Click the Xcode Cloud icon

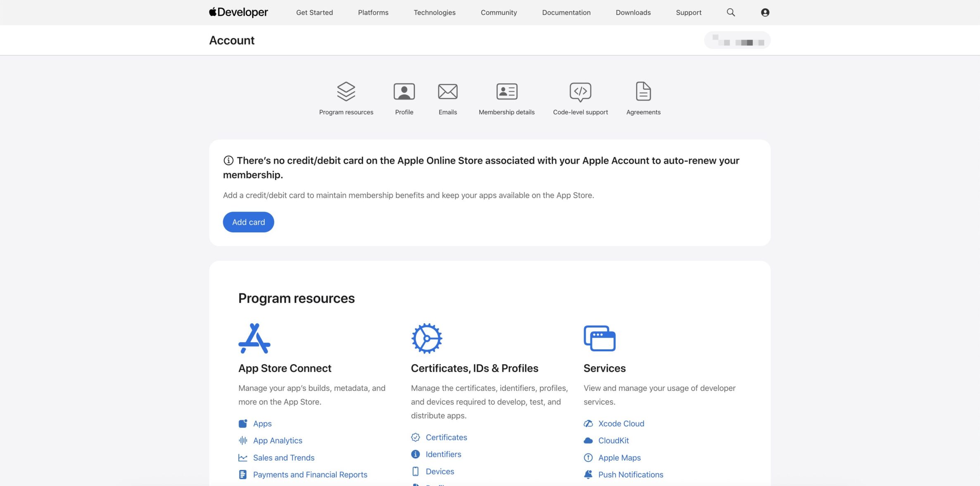[x=588, y=424]
